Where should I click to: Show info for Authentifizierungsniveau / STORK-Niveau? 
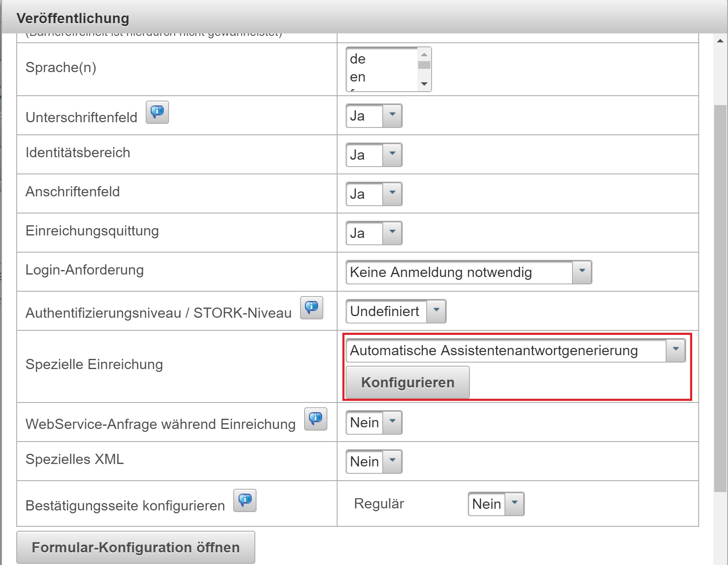click(311, 308)
